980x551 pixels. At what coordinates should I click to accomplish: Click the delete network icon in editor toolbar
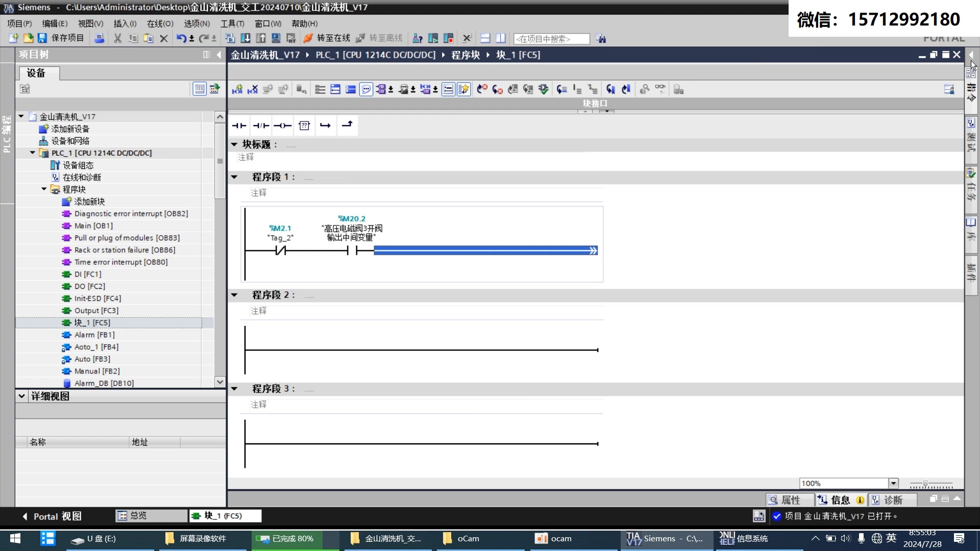pyautogui.click(x=253, y=90)
